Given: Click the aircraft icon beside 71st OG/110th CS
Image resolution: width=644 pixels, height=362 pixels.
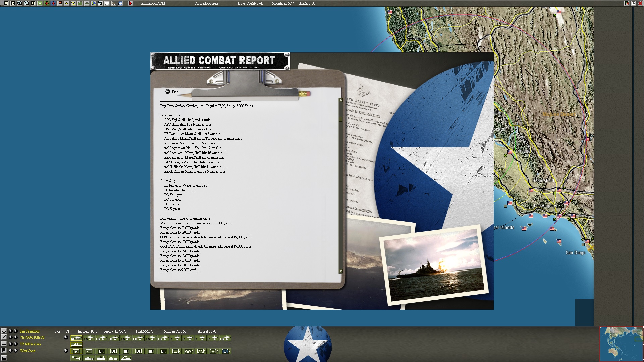Looking at the screenshot, I should [4, 337].
